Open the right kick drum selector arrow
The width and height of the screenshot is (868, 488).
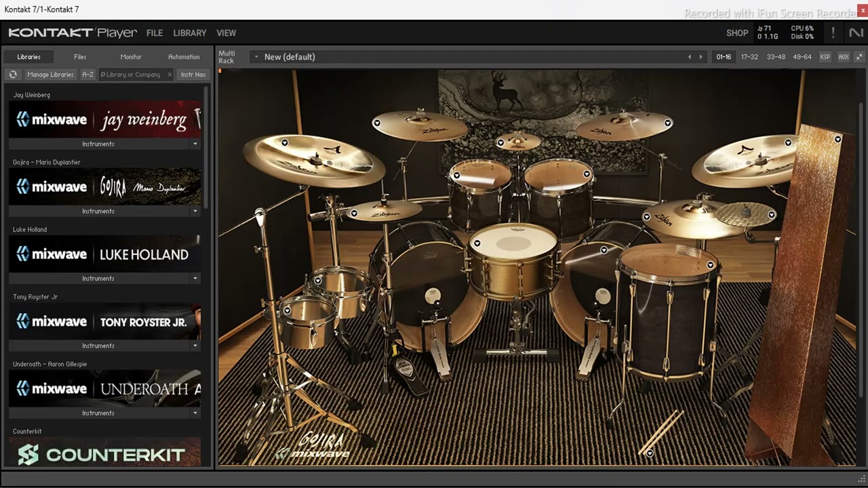(604, 250)
